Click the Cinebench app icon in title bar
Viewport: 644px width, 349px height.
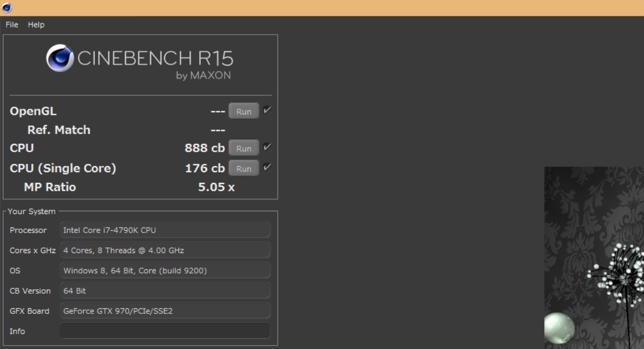click(7, 8)
